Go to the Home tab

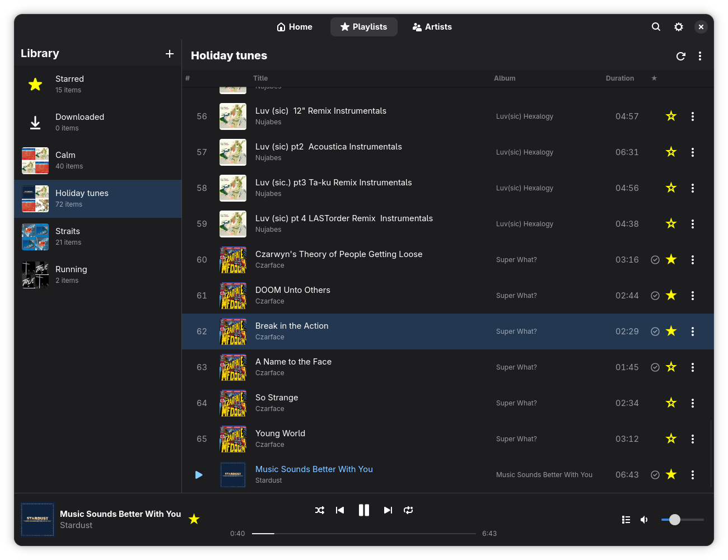tap(295, 27)
